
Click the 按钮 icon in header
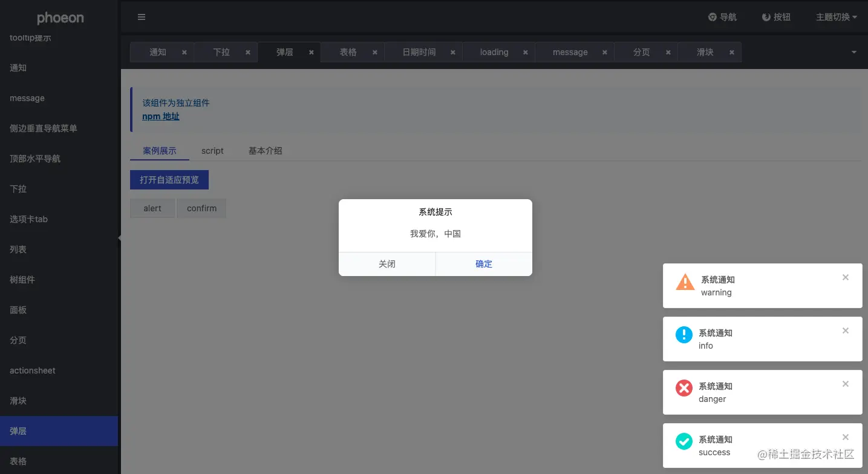[766, 17]
